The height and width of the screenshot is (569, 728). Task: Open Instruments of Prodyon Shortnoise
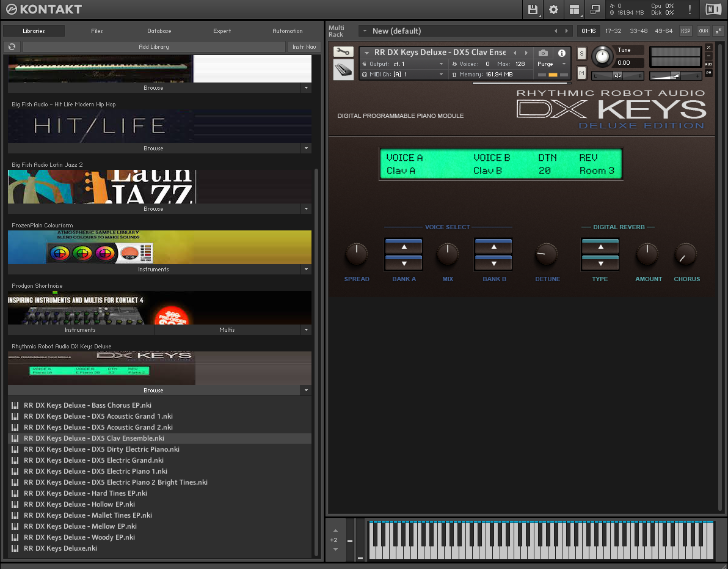click(81, 330)
